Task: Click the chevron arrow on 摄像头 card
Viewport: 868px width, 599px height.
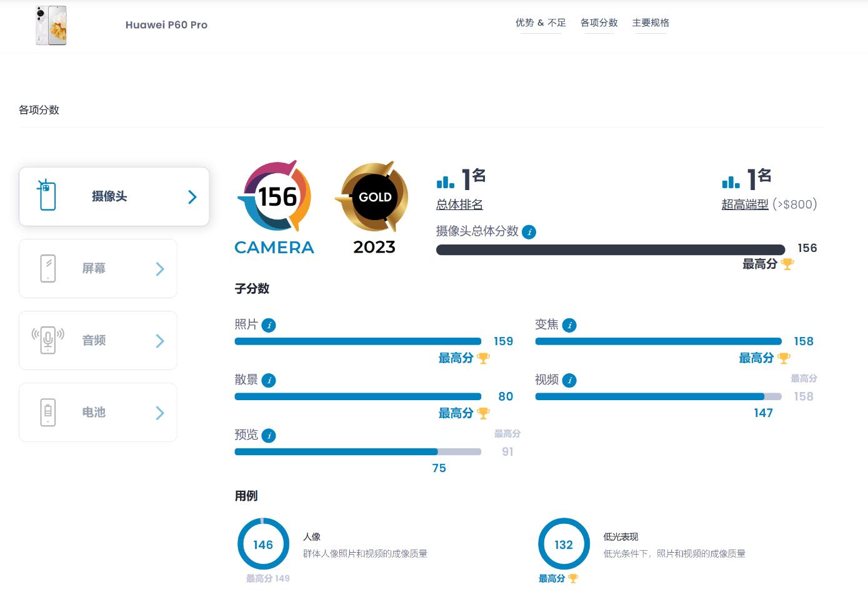Action: point(192,197)
